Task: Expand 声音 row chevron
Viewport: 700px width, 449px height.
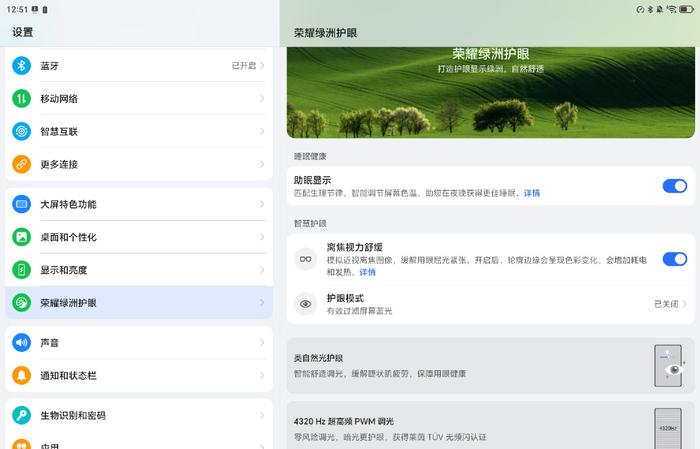Action: 262,343
